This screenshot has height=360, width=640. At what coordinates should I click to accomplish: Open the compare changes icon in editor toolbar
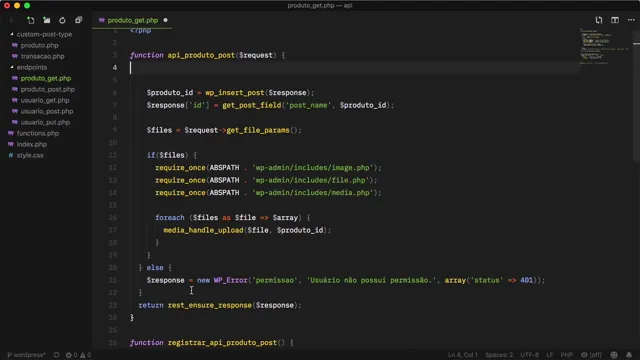pos(599,20)
